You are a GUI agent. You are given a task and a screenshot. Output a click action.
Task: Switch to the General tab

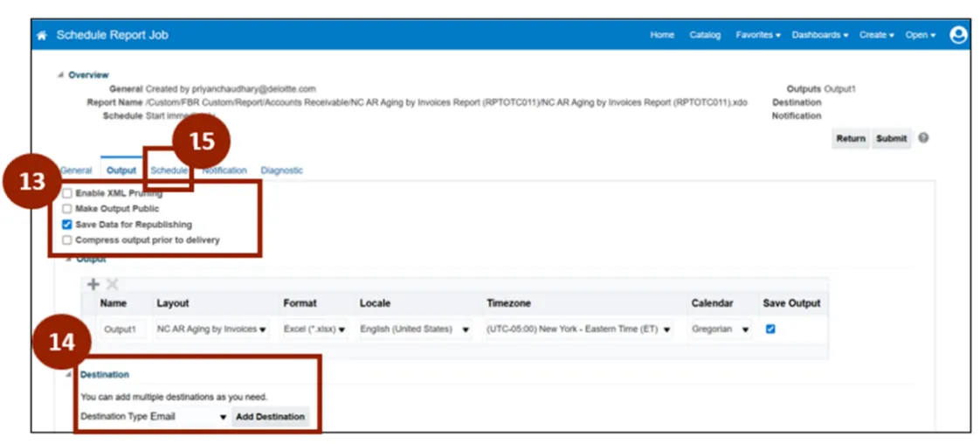pos(76,170)
